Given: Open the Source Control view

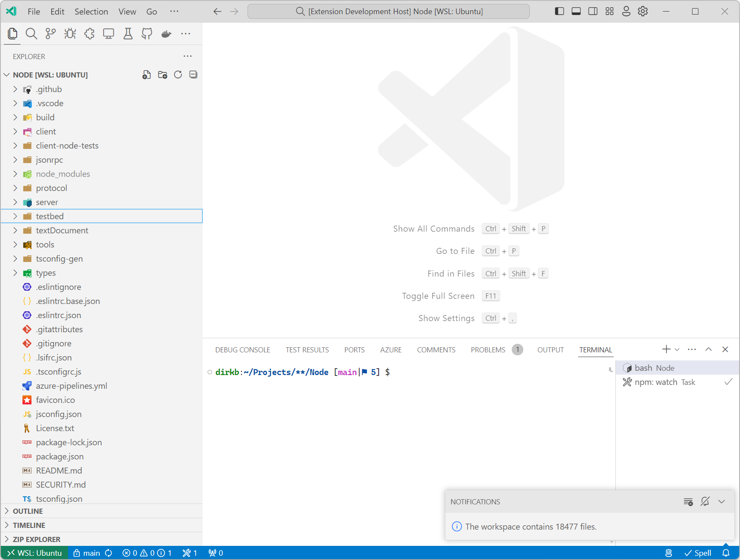Looking at the screenshot, I should coord(50,33).
